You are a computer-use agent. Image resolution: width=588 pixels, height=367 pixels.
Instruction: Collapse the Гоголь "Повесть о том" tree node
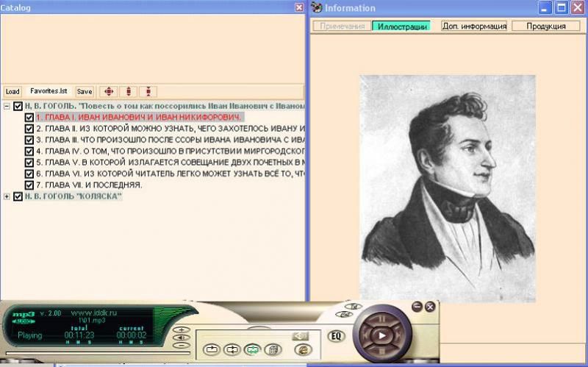[x=7, y=106]
